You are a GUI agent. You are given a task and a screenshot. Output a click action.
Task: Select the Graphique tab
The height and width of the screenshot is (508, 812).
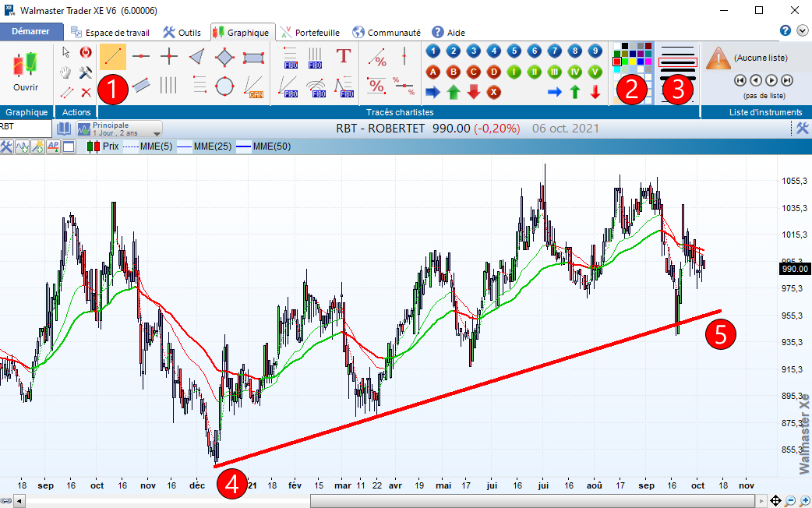(x=242, y=33)
